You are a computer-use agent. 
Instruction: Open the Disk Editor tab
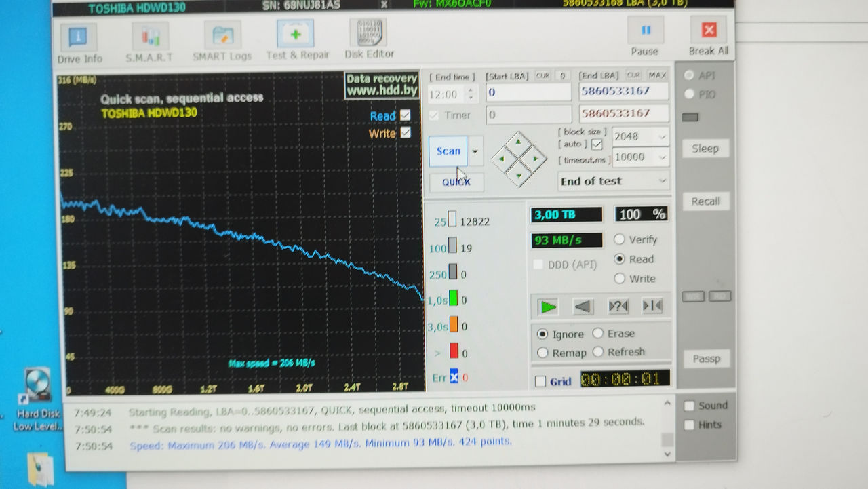click(x=368, y=39)
